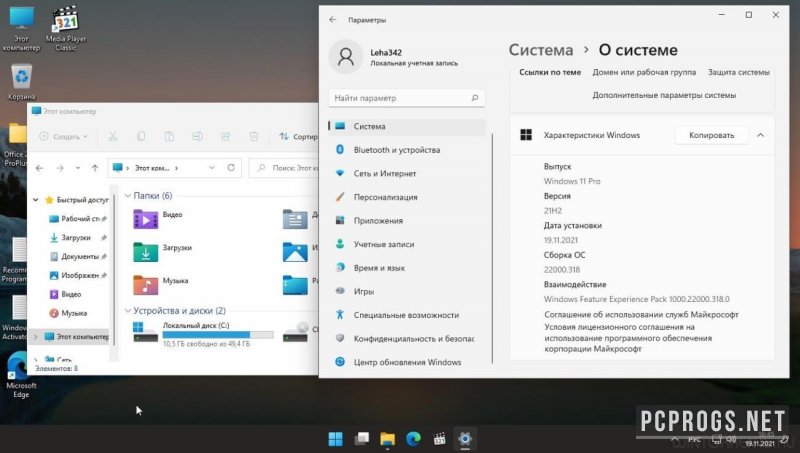Click Rename icon in Explorer toolbar
The height and width of the screenshot is (453, 800).
pos(197,136)
